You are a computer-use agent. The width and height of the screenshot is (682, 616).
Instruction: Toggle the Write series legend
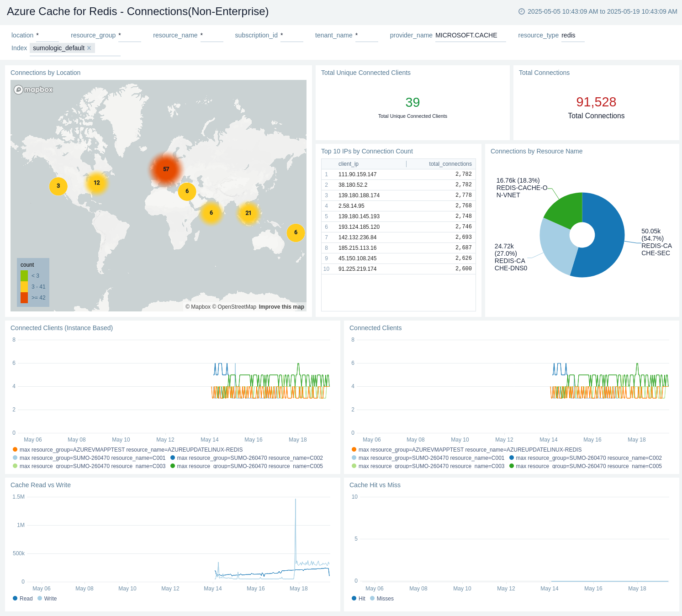pos(48,599)
